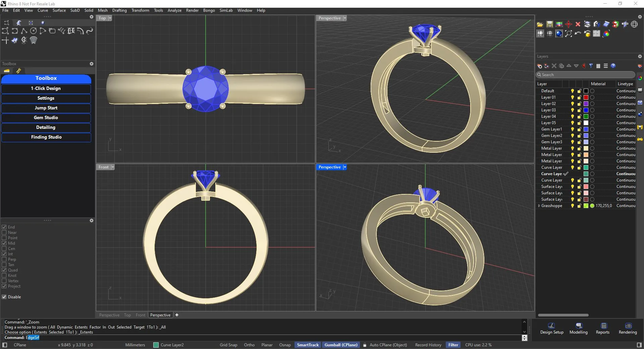The image size is (644, 349).
Task: Expand the Grasshopper layer tree arrow
Action: coord(539,206)
